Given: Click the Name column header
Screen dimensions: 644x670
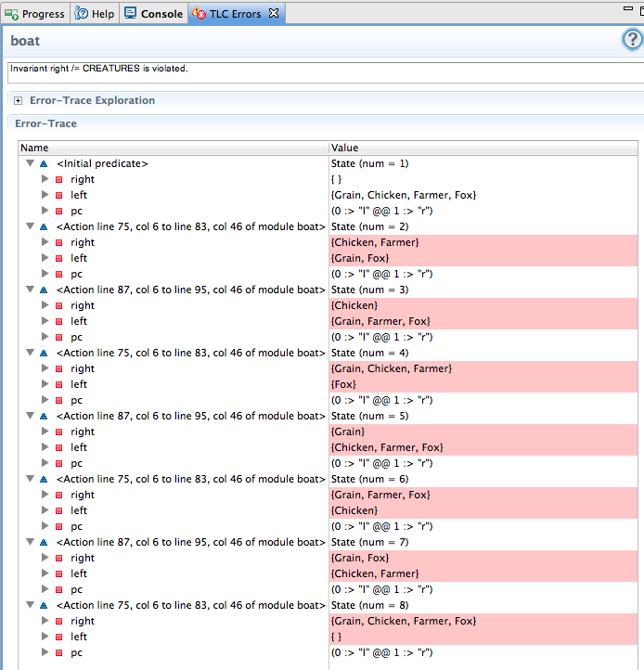Looking at the screenshot, I should point(35,148).
